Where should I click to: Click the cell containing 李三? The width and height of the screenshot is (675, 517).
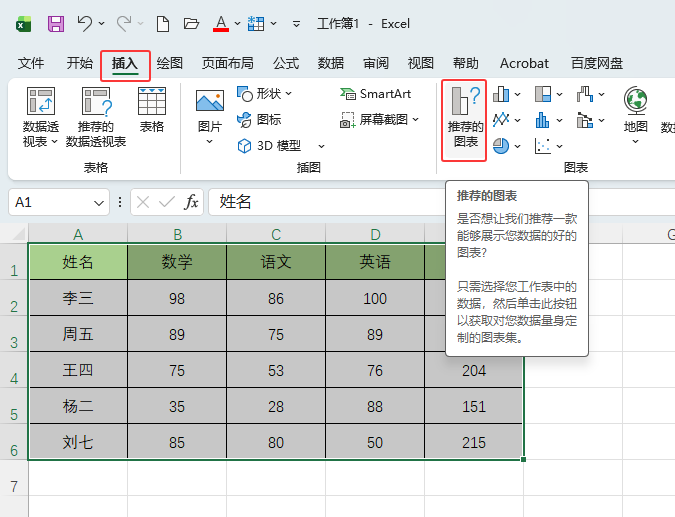78,298
